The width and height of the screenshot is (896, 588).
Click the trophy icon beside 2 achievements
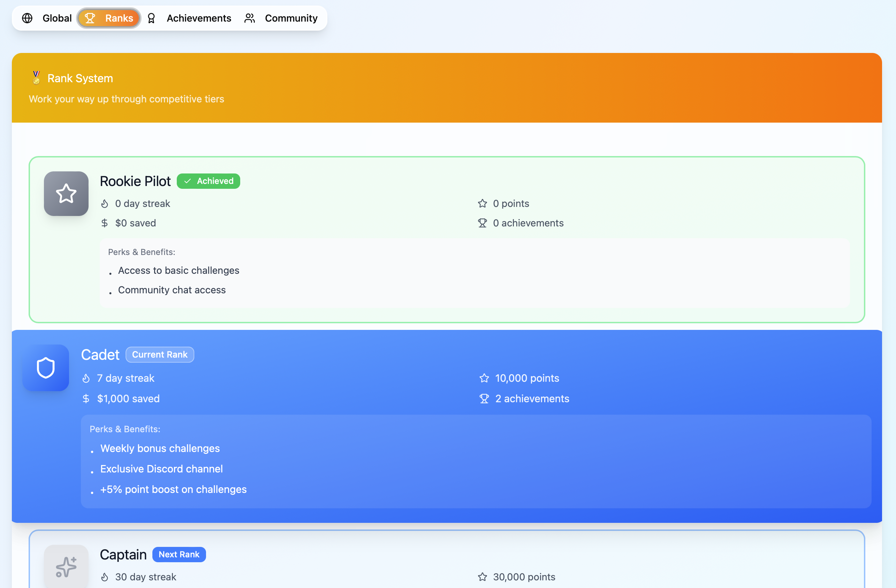coord(484,399)
